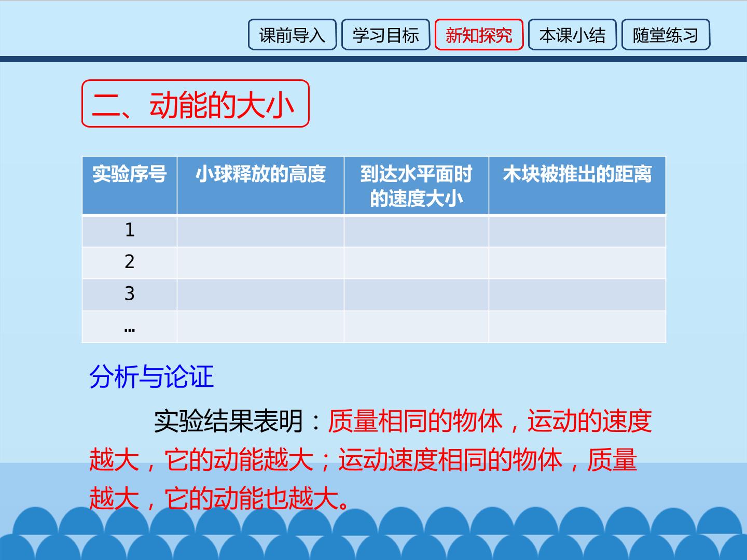Viewport: 747px width, 560px height.
Task: Click the 木块被推出的距离 header cell
Action: pos(577,185)
